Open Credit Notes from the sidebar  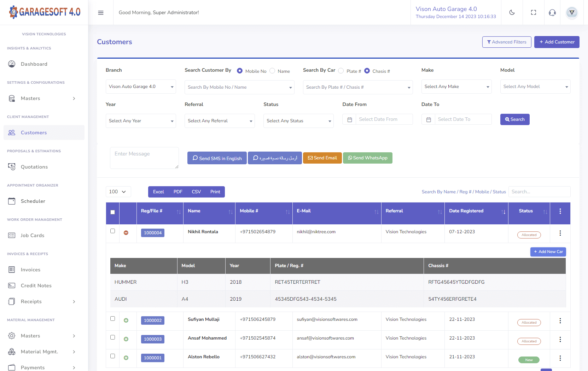click(36, 285)
